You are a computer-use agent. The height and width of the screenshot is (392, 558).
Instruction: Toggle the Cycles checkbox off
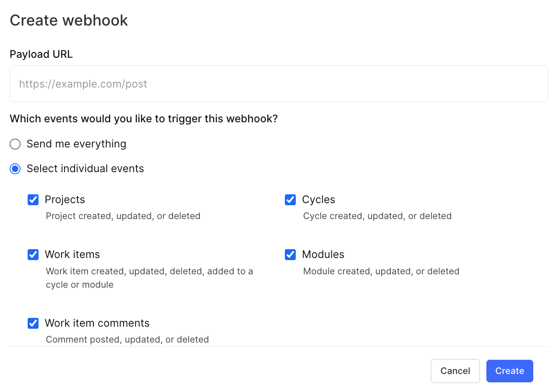290,200
